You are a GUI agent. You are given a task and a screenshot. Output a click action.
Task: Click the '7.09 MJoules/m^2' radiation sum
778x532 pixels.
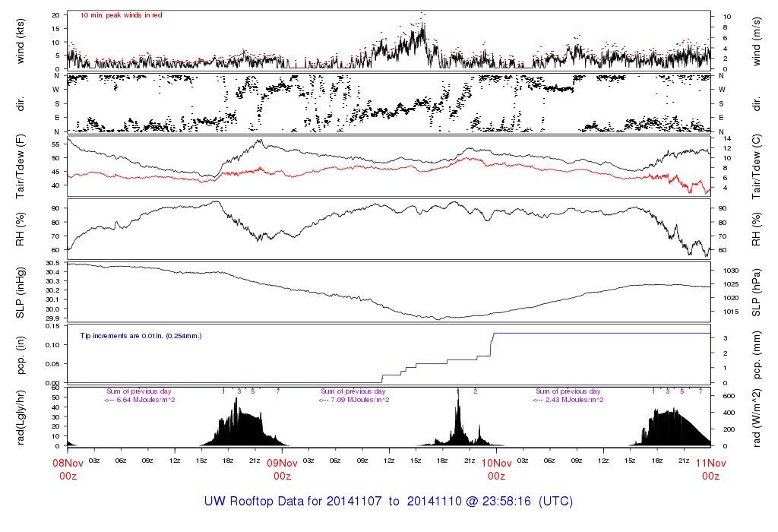coord(359,400)
